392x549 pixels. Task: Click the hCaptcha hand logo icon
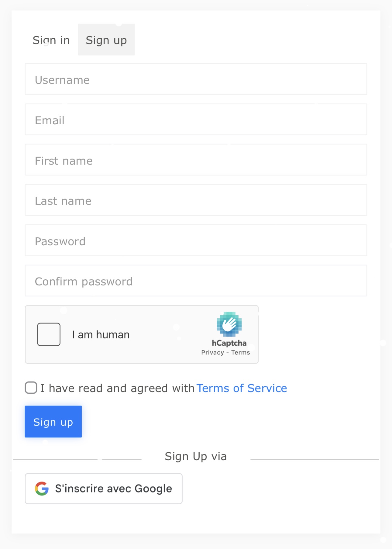click(229, 324)
